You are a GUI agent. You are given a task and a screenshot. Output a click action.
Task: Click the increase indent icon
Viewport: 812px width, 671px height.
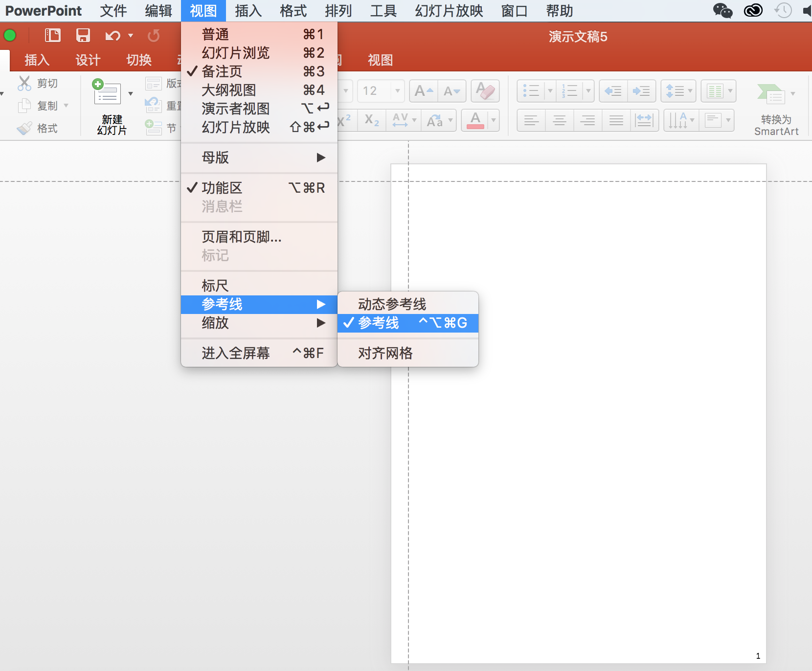point(641,91)
